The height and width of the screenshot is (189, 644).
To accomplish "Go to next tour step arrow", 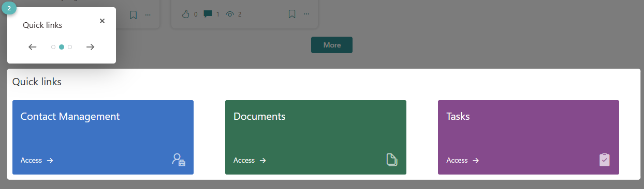I will (x=91, y=47).
